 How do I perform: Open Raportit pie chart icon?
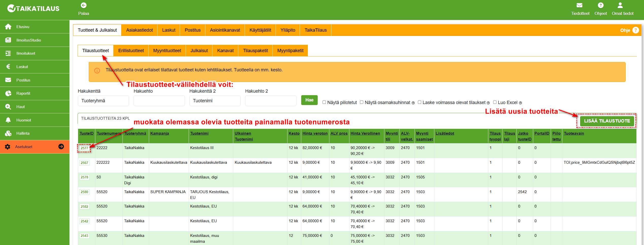[x=8, y=93]
